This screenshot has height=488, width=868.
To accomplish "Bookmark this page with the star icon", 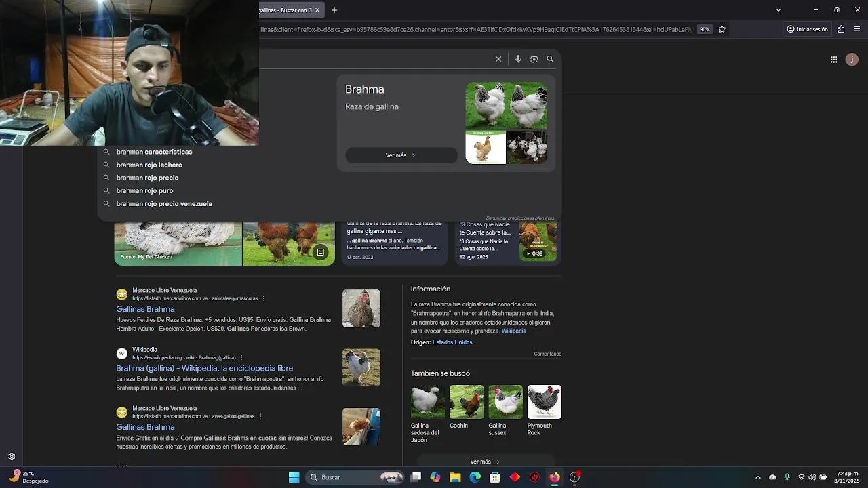I will pyautogui.click(x=722, y=29).
